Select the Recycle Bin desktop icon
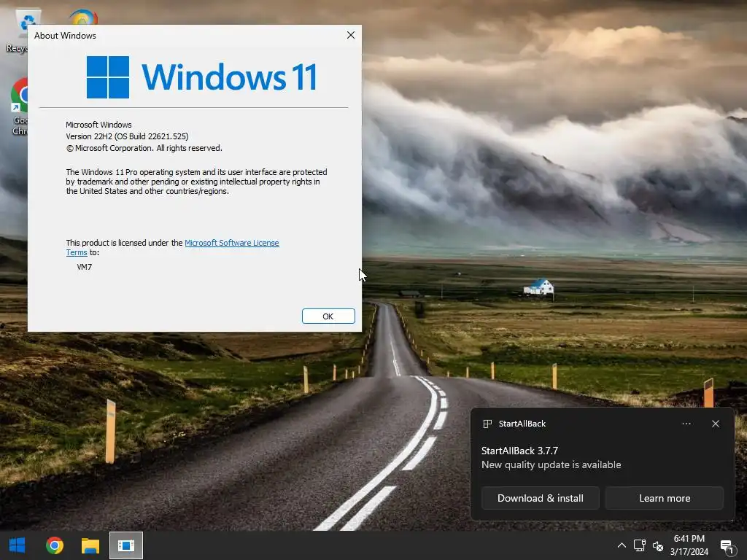Viewport: 747px width, 560px height. [18, 31]
